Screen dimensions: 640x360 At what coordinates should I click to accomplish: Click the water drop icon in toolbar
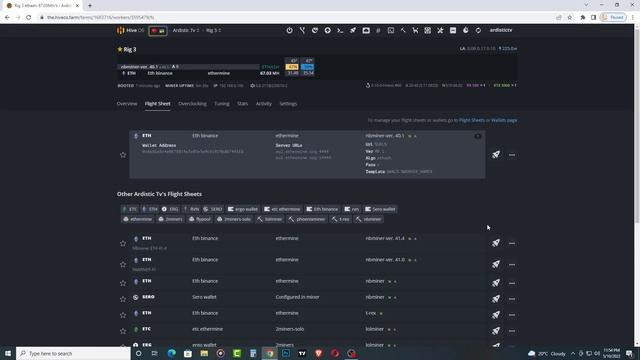click(x=465, y=30)
